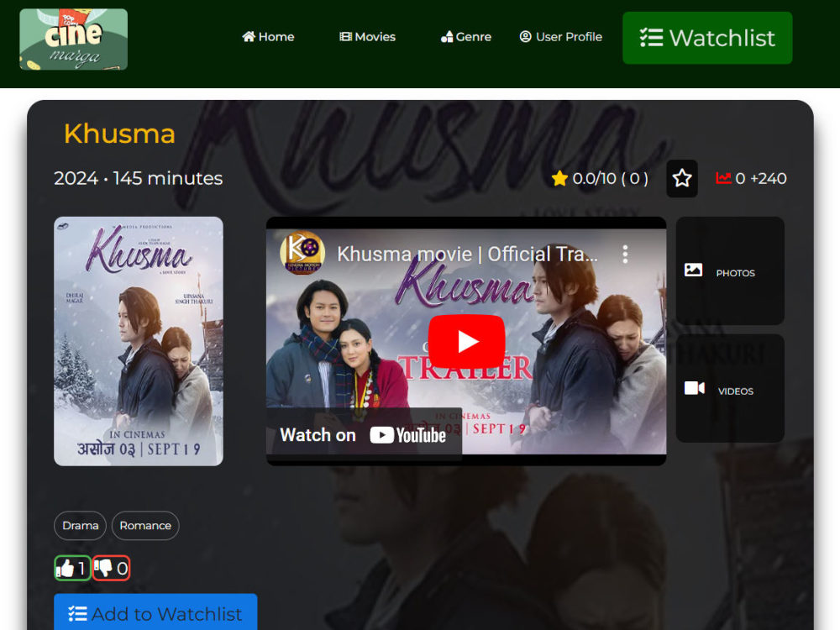Open the Genre navigation item
Screen dimensions: 840x630
click(x=465, y=36)
